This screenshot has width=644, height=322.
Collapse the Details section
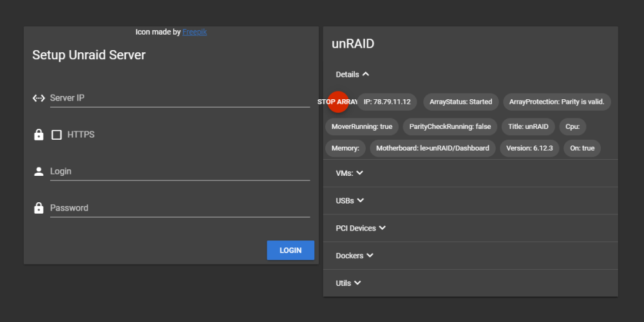[x=352, y=74]
